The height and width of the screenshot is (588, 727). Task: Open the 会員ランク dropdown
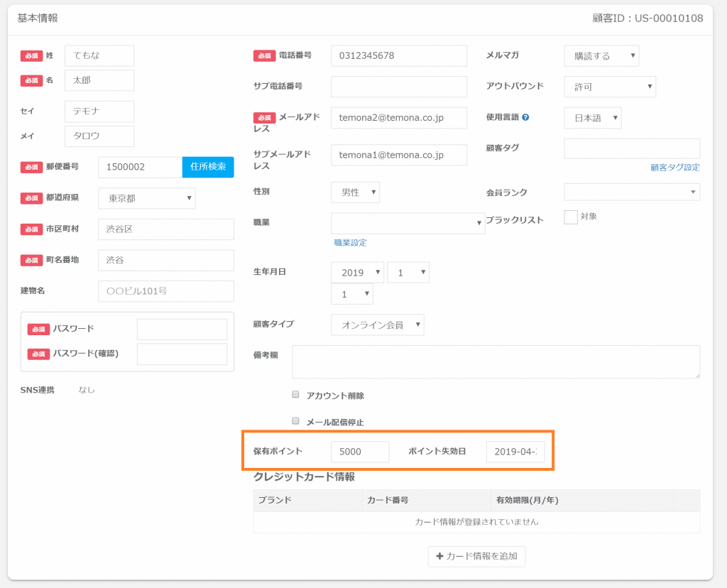click(631, 192)
